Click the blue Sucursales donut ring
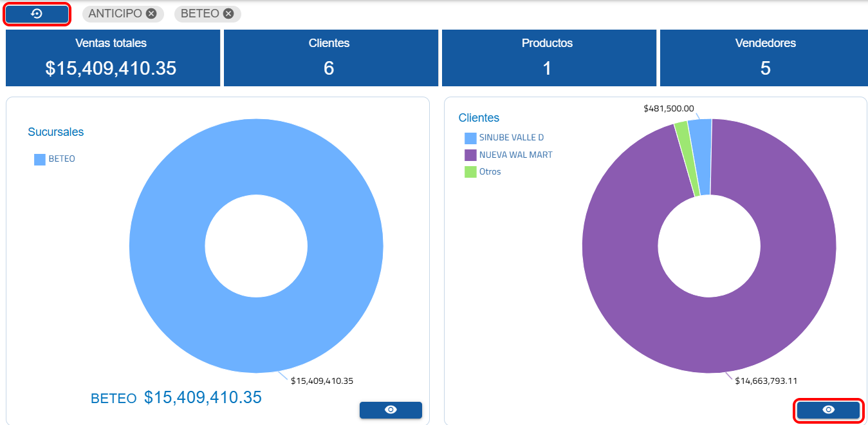Viewport: 868px width, 425px height. click(167, 246)
